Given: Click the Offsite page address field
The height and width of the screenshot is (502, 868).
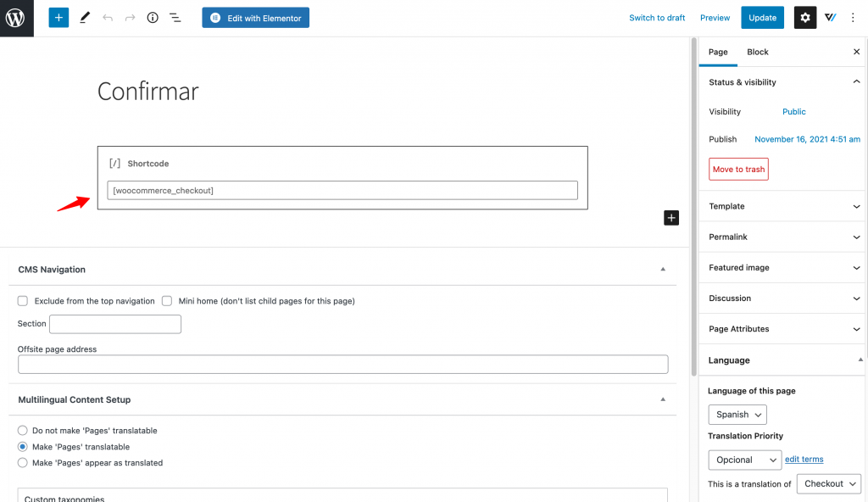Looking at the screenshot, I should pos(342,364).
